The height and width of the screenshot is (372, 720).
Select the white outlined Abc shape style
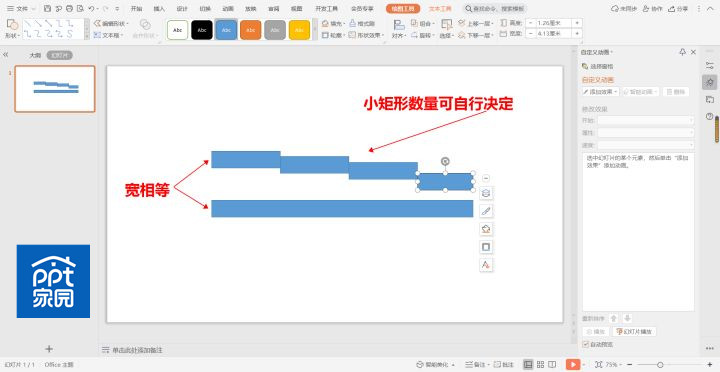178,30
